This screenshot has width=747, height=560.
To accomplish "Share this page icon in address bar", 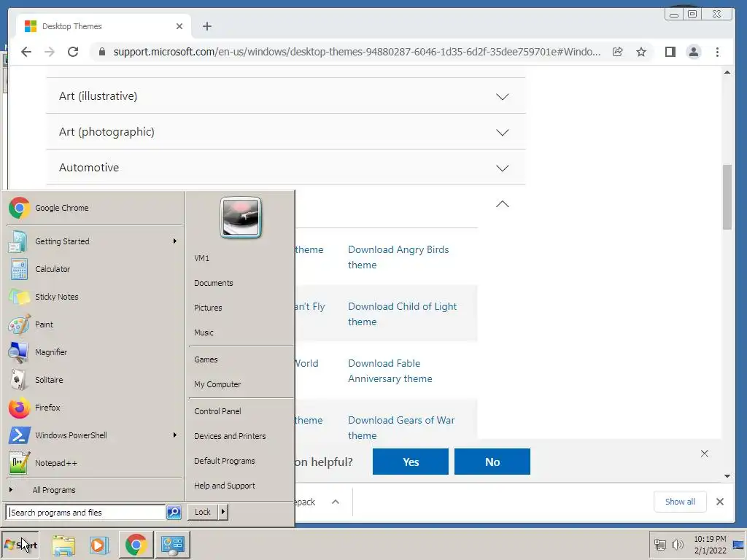I will [x=617, y=52].
